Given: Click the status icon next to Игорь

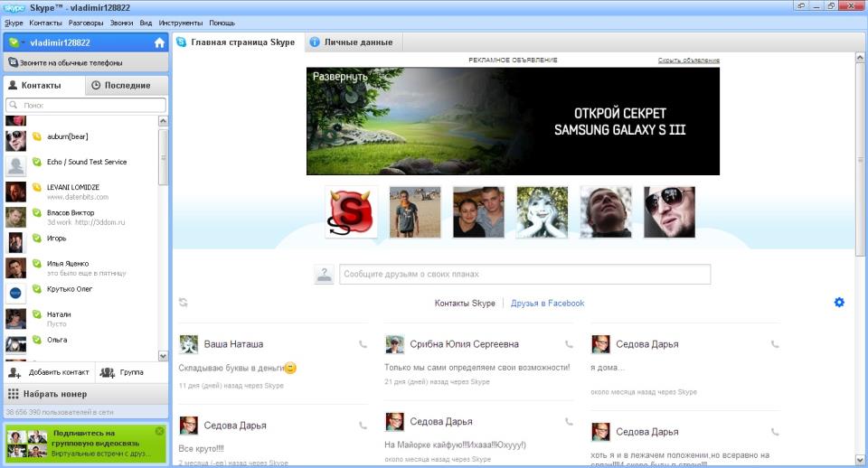Looking at the screenshot, I should click(36, 239).
